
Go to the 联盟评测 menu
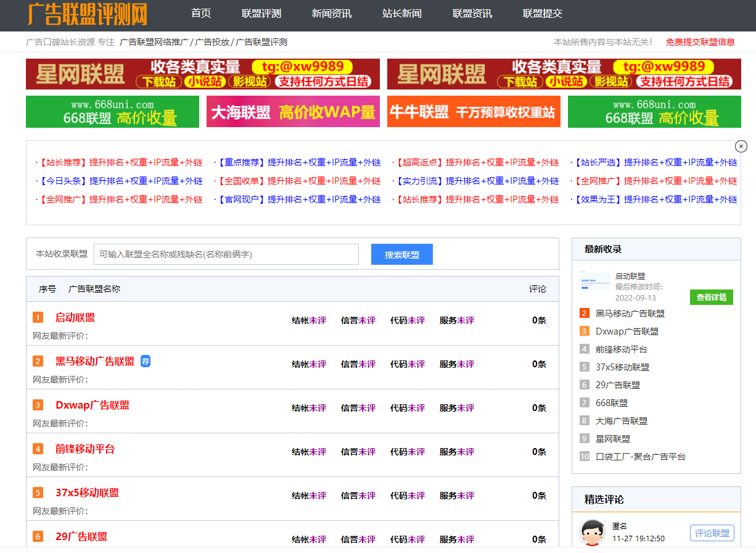(x=261, y=14)
